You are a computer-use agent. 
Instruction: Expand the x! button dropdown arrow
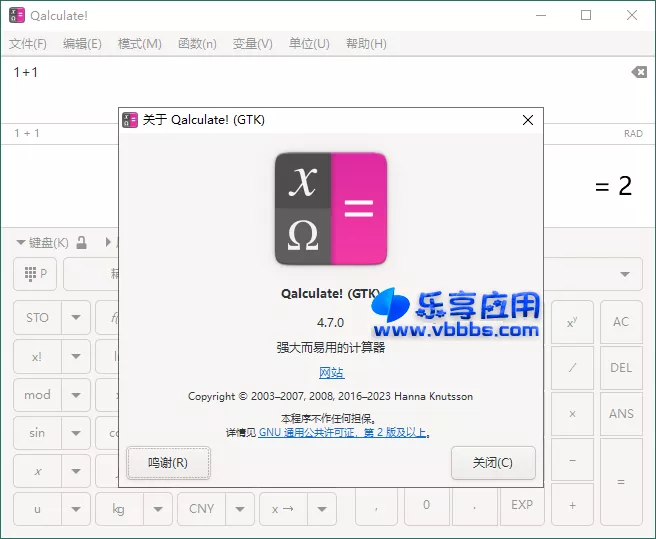(76, 357)
